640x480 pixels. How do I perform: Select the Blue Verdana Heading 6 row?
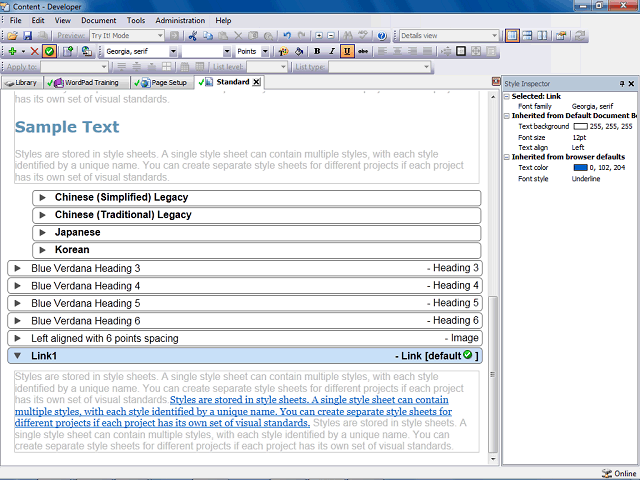click(245, 321)
